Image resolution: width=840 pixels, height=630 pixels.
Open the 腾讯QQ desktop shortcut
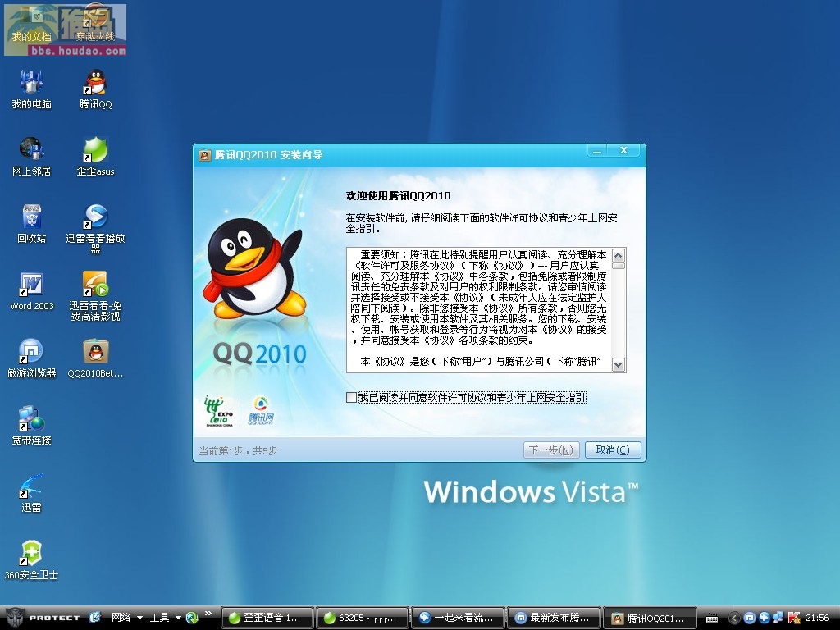(x=96, y=89)
